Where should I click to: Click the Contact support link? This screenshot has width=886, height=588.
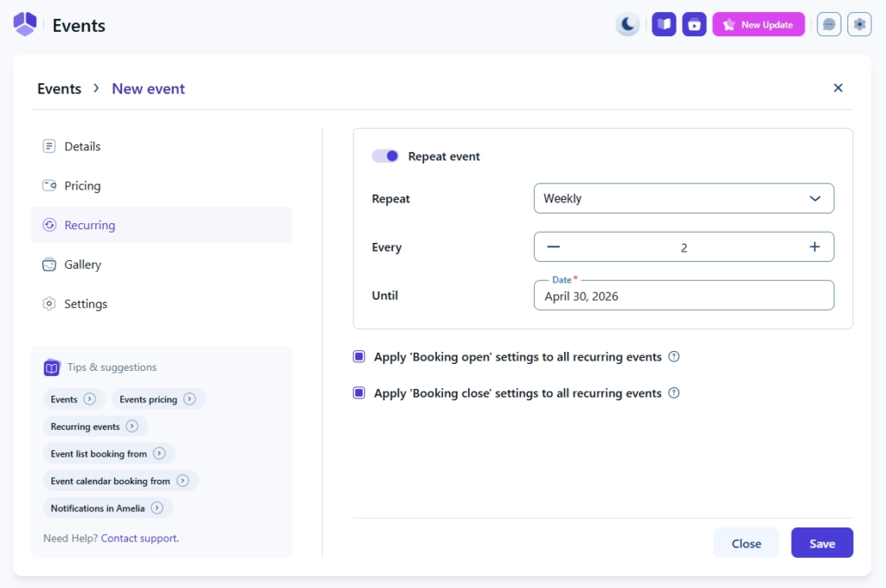click(x=139, y=538)
